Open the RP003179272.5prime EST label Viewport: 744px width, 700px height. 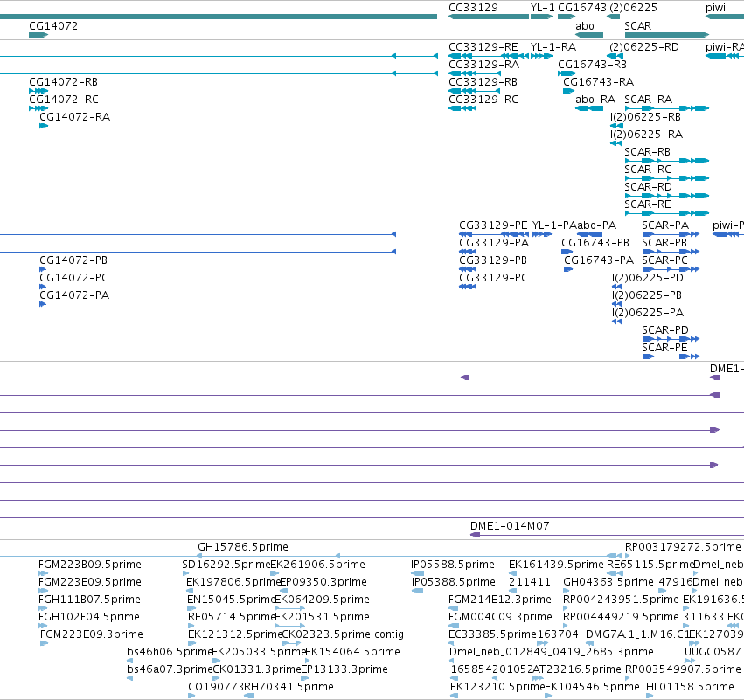pos(683,547)
